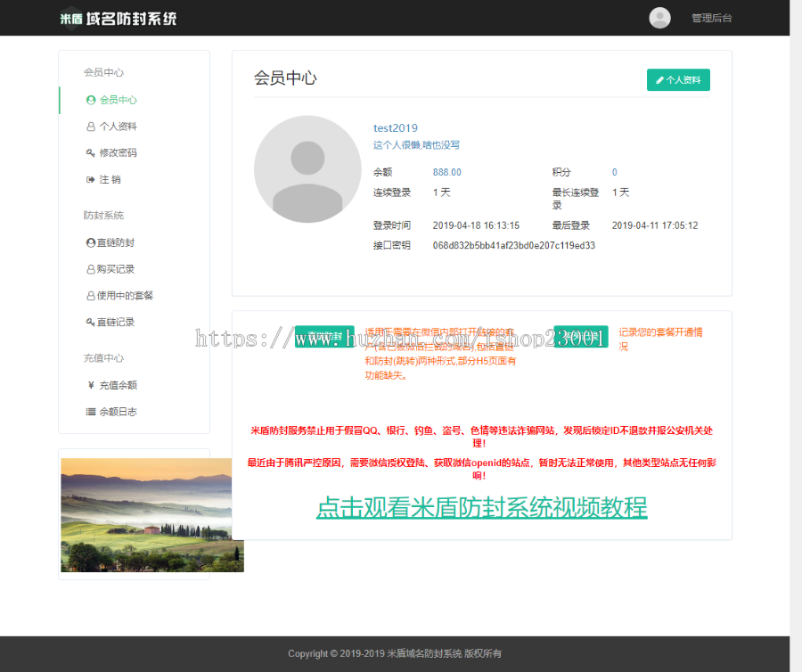Click the 米盾 域名防封系统 logo
The width and height of the screenshot is (802, 672).
coord(119,19)
